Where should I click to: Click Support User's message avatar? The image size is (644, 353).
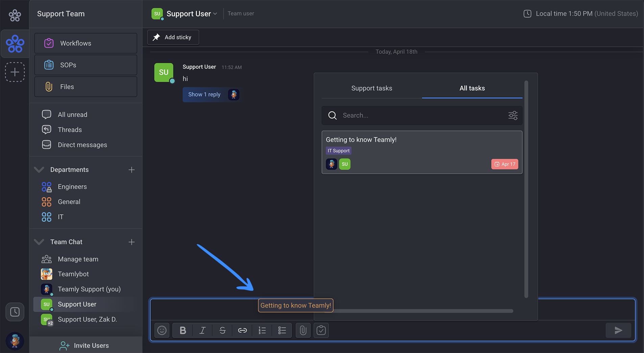click(x=164, y=72)
